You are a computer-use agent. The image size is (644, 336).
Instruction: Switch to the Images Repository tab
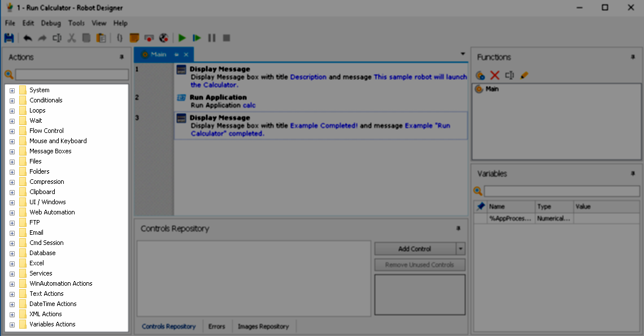(x=263, y=326)
